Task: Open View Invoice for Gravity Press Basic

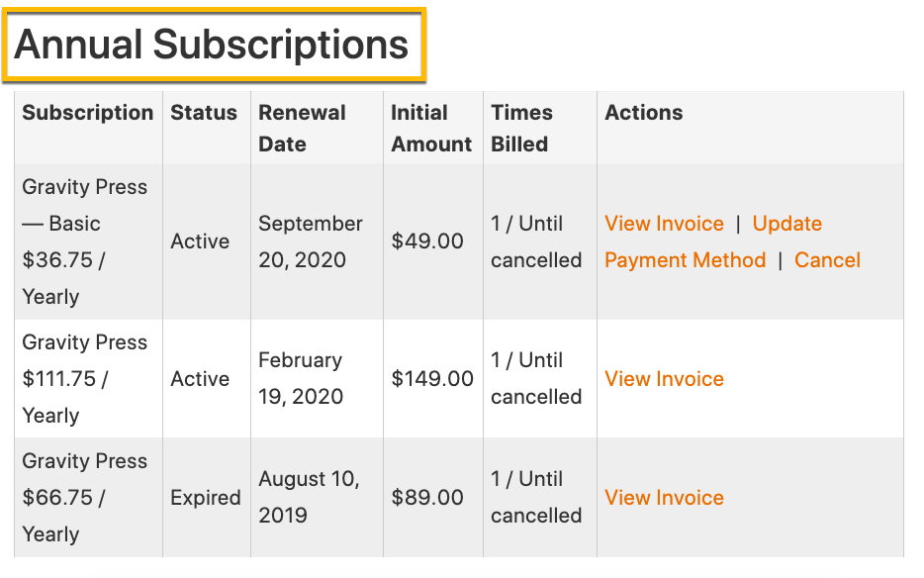Action: [664, 224]
